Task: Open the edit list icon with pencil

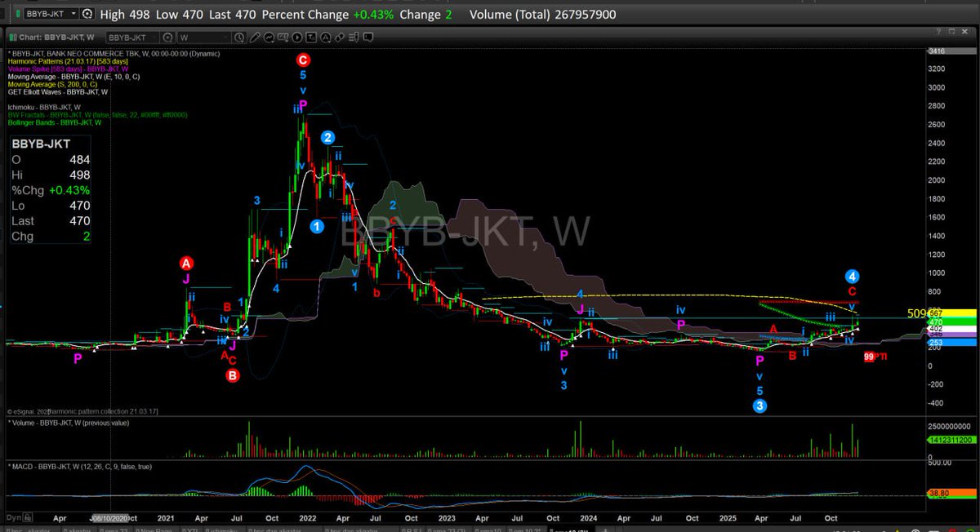Action: pyautogui.click(x=354, y=38)
